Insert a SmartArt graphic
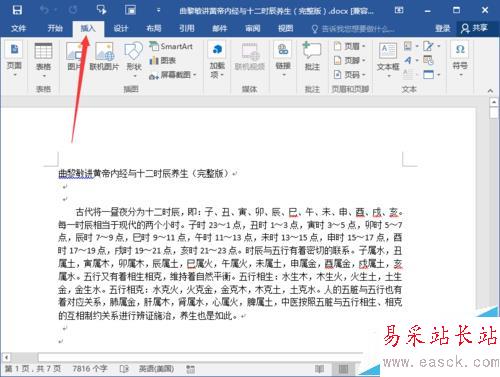 tap(171, 46)
